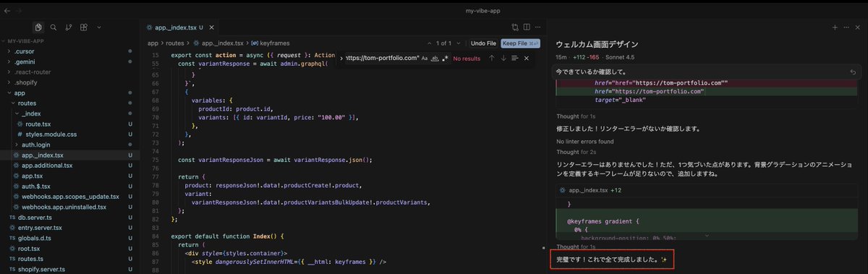Viewport: 868px width, 274px height.
Task: Open the Extensions view icon
Action: point(84,27)
